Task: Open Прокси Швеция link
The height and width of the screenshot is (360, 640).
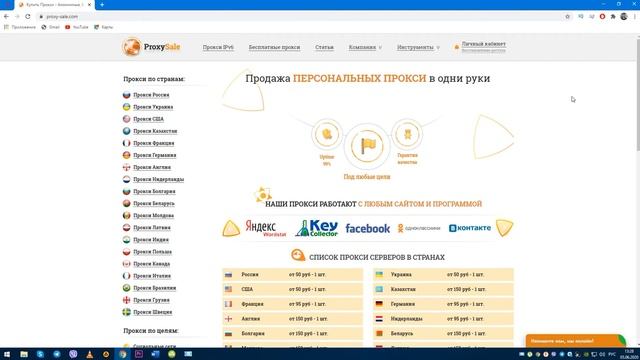Action: click(153, 312)
